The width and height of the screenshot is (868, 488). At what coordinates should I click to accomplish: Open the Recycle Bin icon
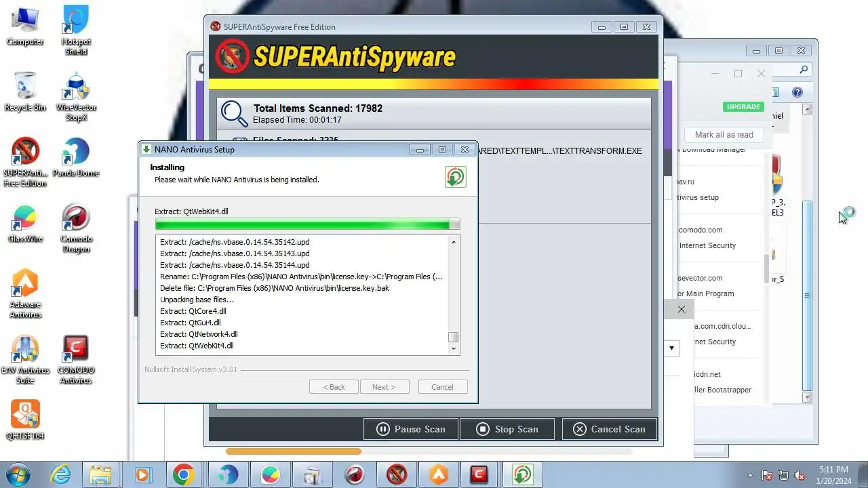pyautogui.click(x=25, y=91)
